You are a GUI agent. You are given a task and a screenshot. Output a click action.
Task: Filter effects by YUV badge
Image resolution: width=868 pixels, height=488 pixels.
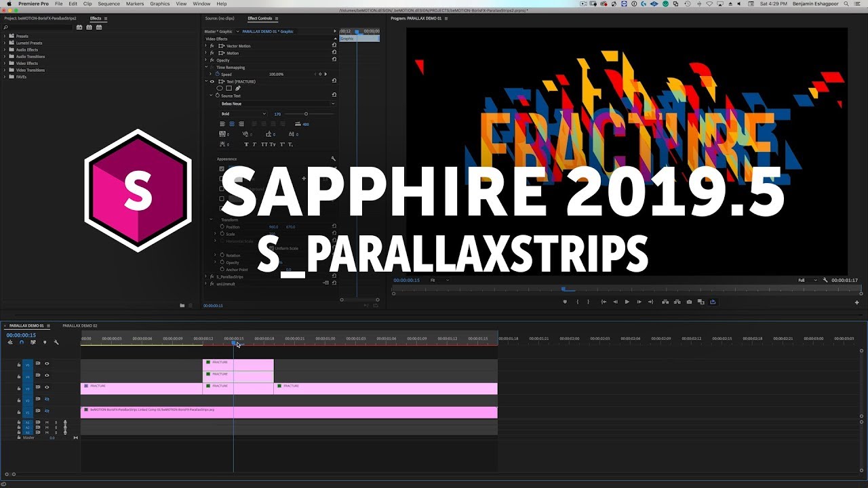tap(98, 27)
